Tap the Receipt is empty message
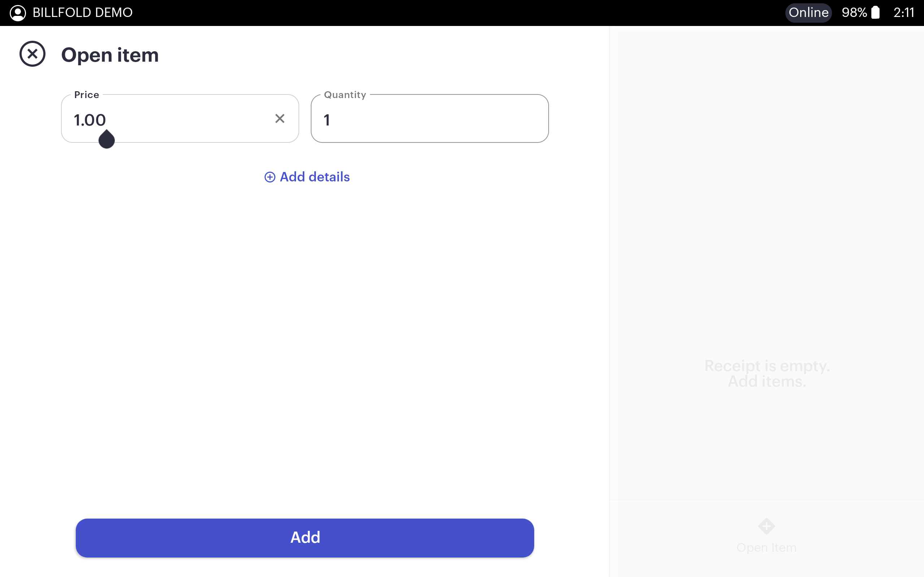Image resolution: width=924 pixels, height=577 pixels. tap(767, 373)
